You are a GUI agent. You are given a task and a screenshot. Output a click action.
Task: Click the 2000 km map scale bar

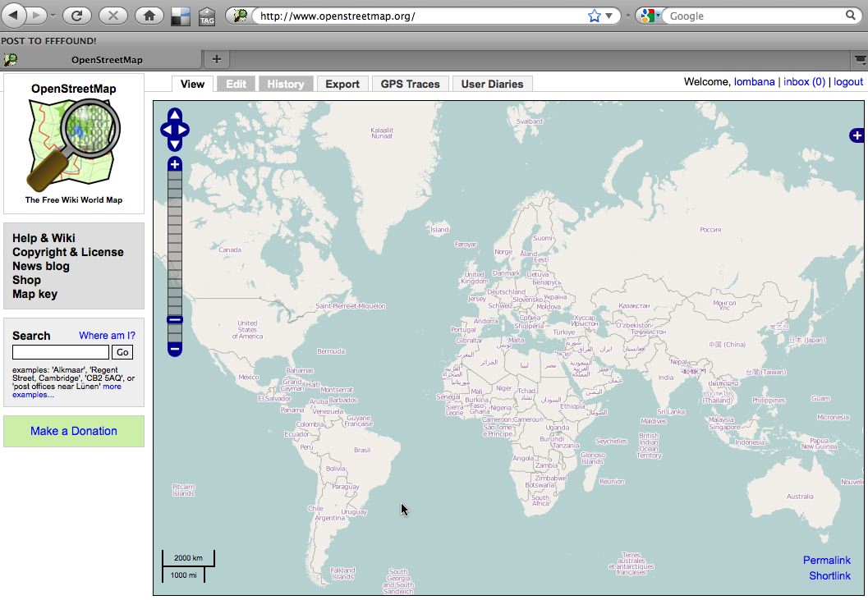(x=188, y=558)
